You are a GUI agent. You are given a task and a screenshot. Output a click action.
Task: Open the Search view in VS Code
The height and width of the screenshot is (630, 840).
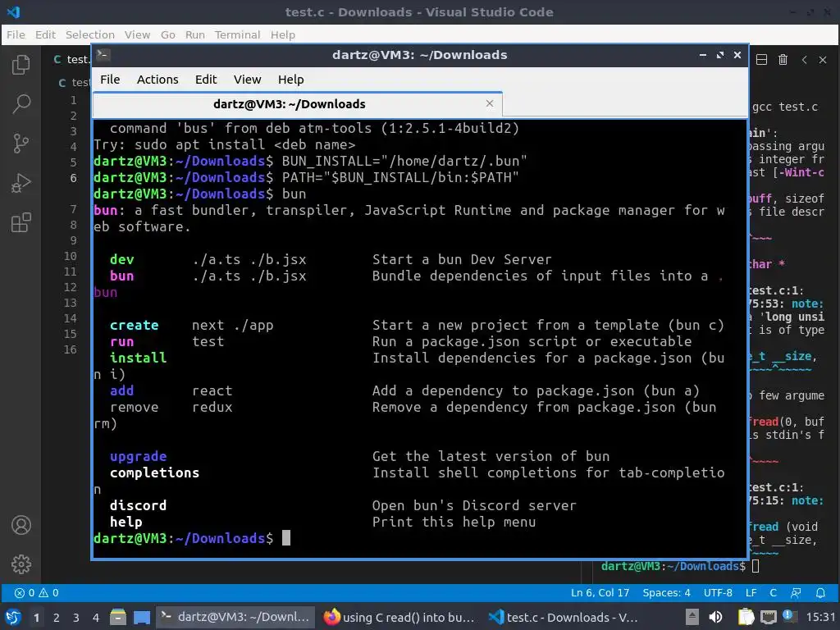tap(21, 104)
